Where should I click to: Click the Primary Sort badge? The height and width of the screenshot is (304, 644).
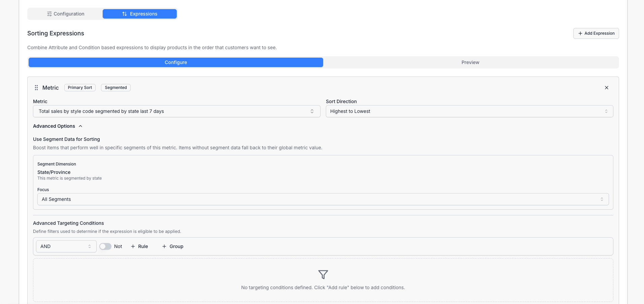click(79, 88)
